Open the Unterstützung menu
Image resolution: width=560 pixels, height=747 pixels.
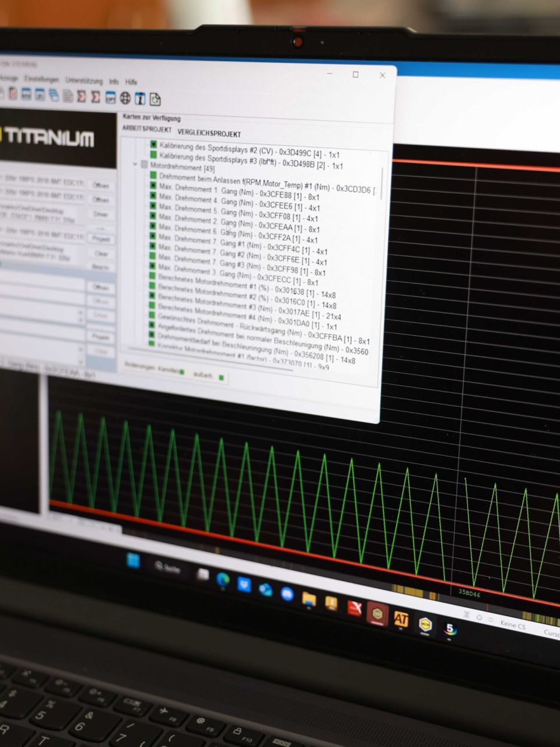point(84,81)
